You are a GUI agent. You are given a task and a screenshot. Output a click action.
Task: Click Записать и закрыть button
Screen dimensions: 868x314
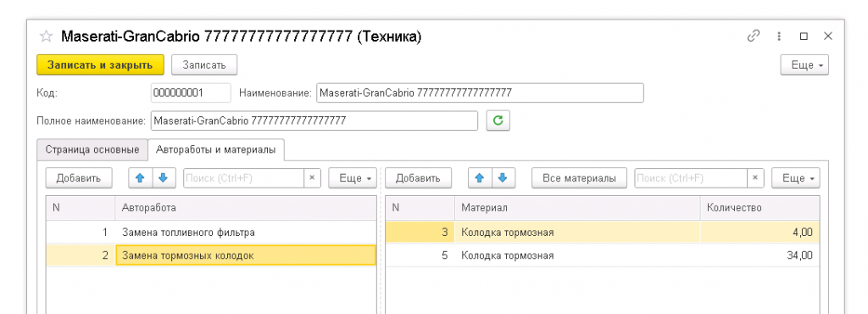(100, 64)
